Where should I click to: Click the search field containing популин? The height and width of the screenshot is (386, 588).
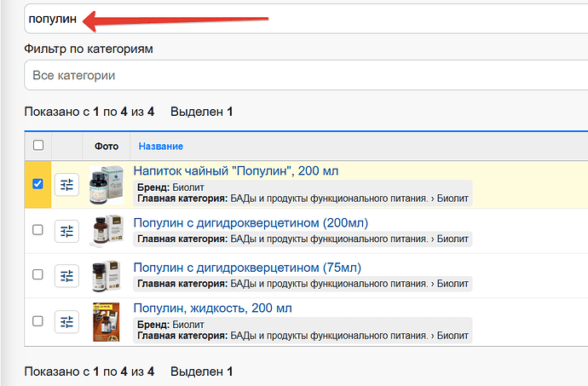pos(306,19)
